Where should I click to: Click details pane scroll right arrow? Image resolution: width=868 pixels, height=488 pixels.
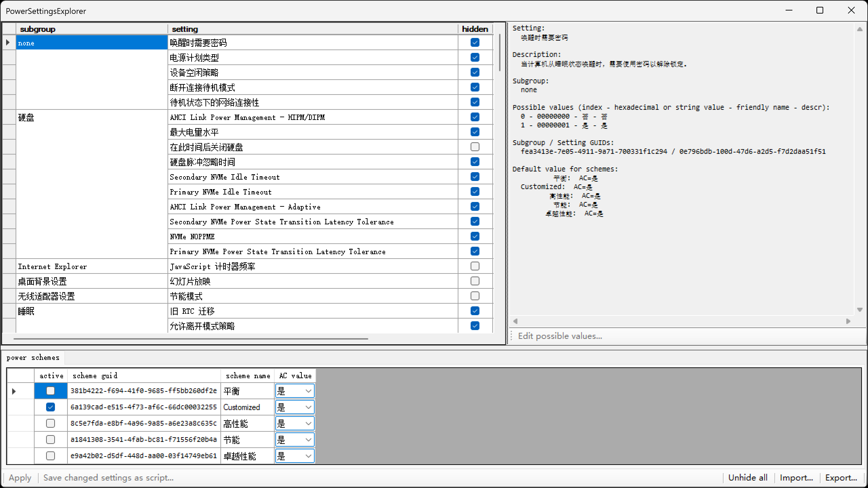(848, 321)
